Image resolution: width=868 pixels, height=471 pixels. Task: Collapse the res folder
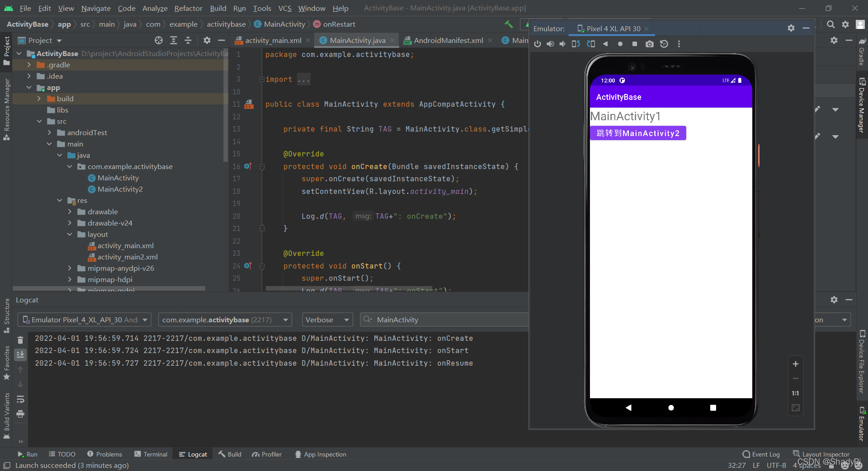point(60,200)
